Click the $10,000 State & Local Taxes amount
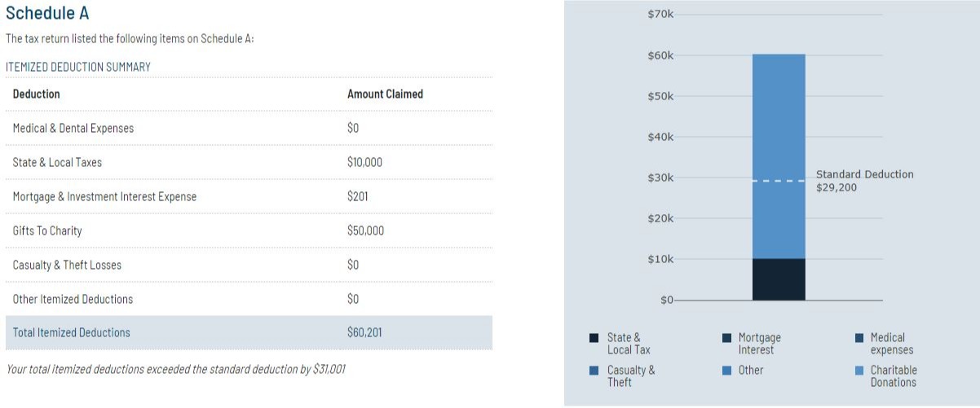 click(364, 162)
